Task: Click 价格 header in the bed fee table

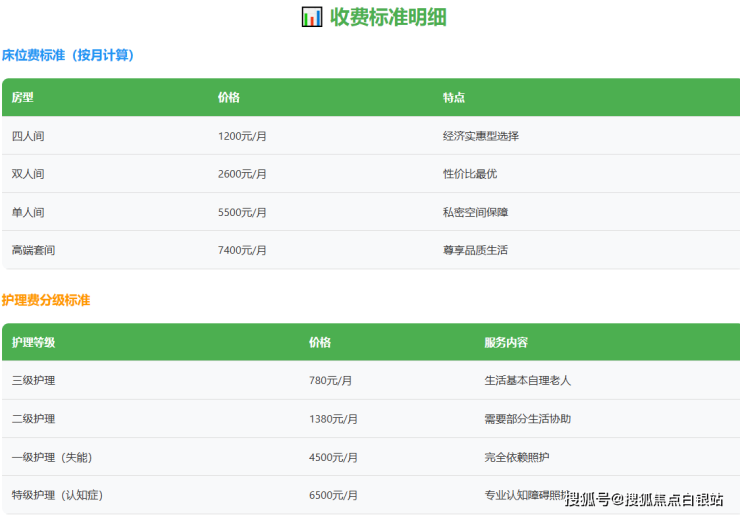Action: [229, 98]
